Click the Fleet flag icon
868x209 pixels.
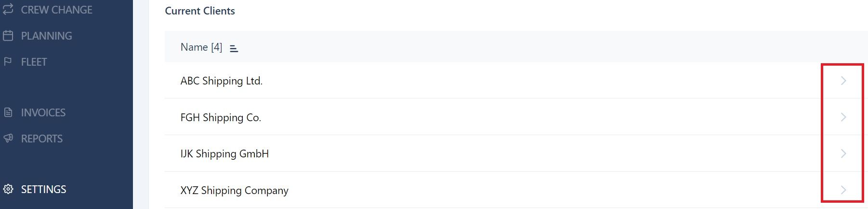(x=8, y=62)
